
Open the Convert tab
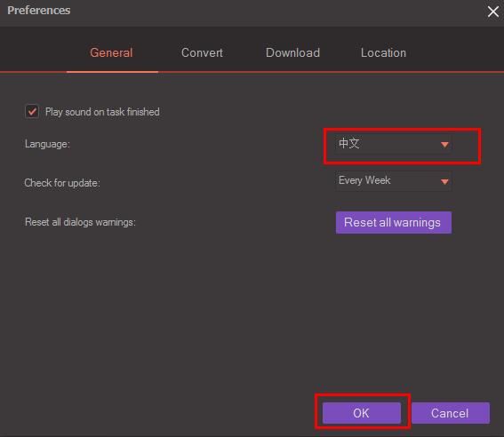pos(202,52)
